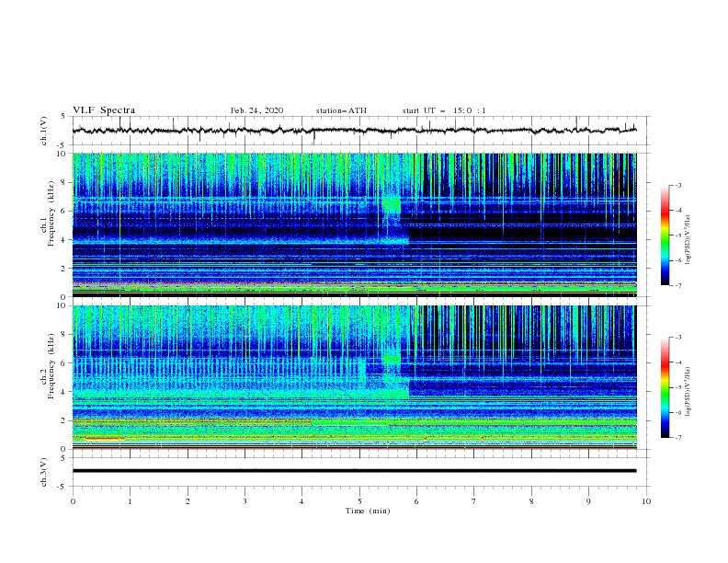Image resolution: width=728 pixels, height=563 pixels.
Task: Click the "start UT = 15:0 :1" label
Action: pyautogui.click(x=444, y=110)
